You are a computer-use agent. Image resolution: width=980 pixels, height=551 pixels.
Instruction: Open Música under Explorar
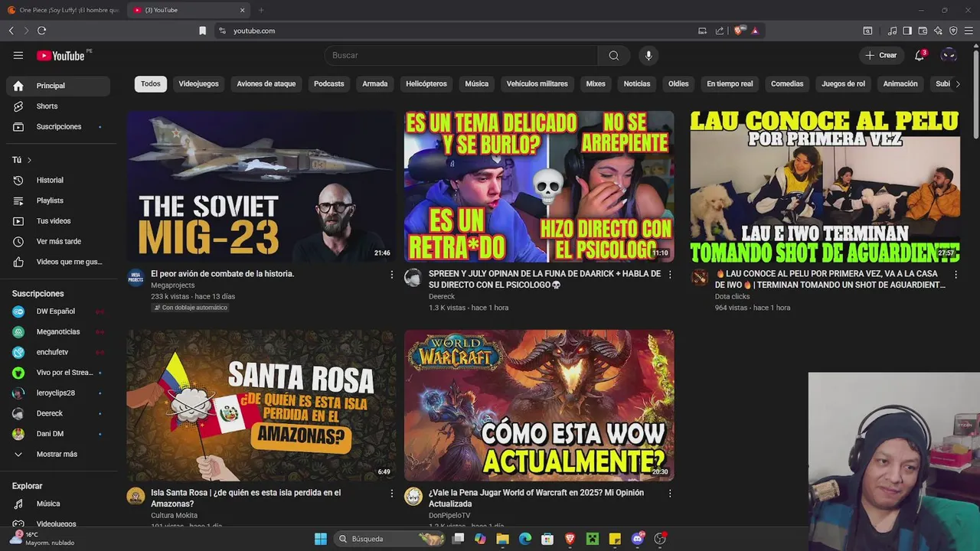click(x=58, y=504)
